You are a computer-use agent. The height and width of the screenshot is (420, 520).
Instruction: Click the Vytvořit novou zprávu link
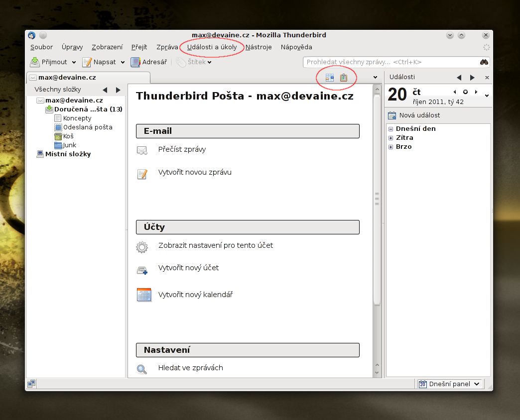tap(195, 172)
